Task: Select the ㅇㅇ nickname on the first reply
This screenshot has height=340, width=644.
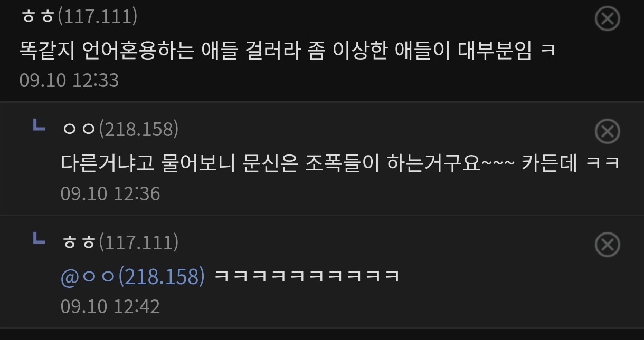Action: (79, 129)
